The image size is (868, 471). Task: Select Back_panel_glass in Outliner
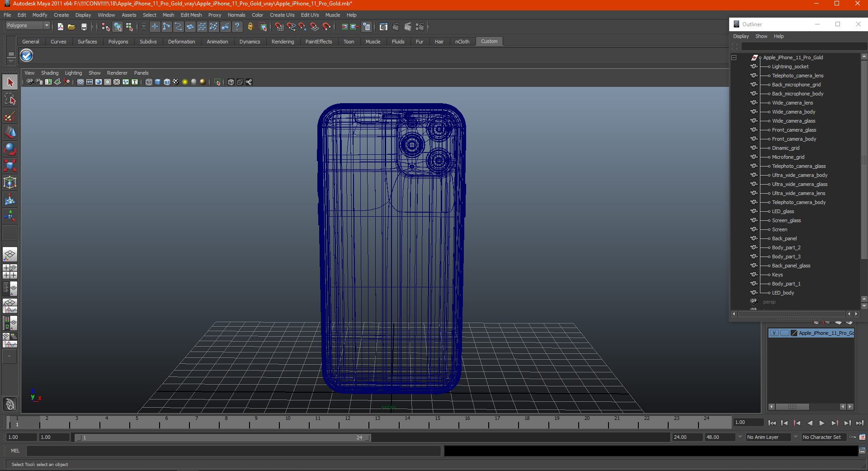pos(791,266)
